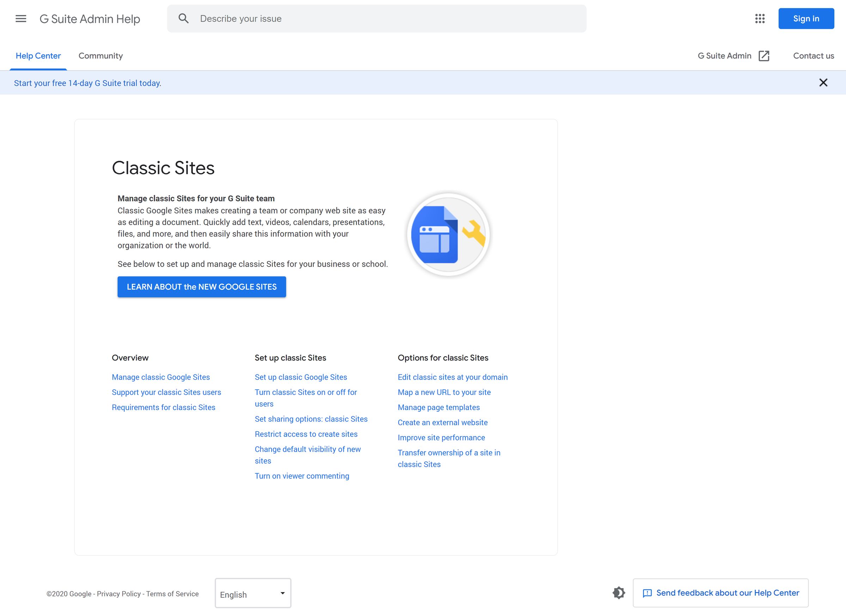846x616 pixels.
Task: Expand the language selector arrow
Action: (282, 593)
